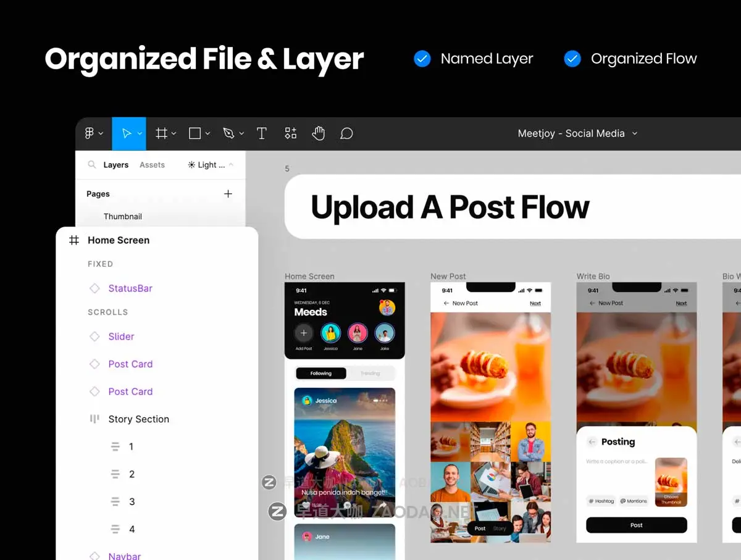Click the Next link on New Post screen
741x560 pixels.
(x=535, y=303)
